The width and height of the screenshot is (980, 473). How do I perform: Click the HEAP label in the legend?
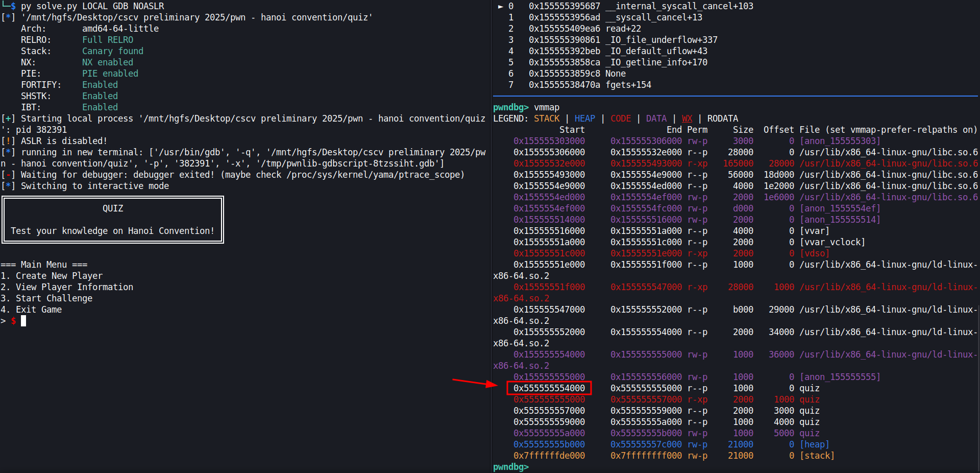tap(584, 119)
